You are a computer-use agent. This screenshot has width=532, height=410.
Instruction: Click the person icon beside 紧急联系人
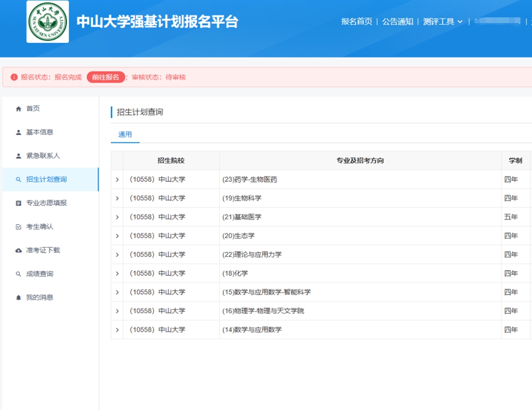[x=19, y=156]
